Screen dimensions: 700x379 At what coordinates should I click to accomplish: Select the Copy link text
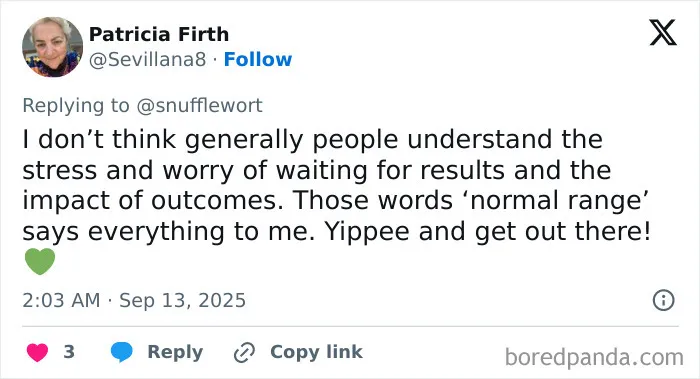[x=316, y=352]
